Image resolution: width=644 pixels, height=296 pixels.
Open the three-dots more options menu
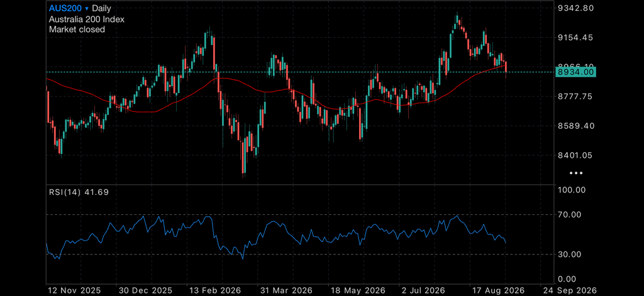tap(576, 173)
